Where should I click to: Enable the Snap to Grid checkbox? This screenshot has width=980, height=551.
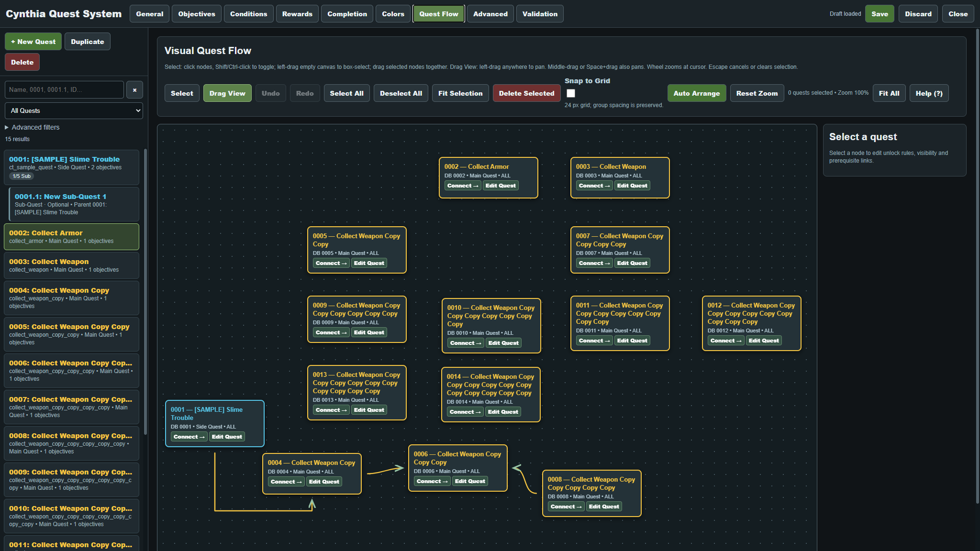click(571, 93)
